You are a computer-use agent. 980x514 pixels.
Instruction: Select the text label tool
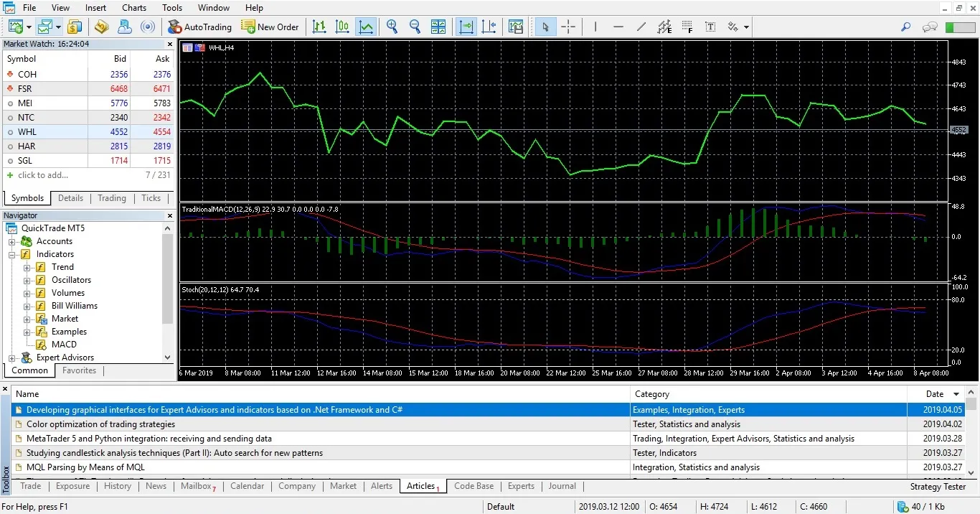coord(710,27)
